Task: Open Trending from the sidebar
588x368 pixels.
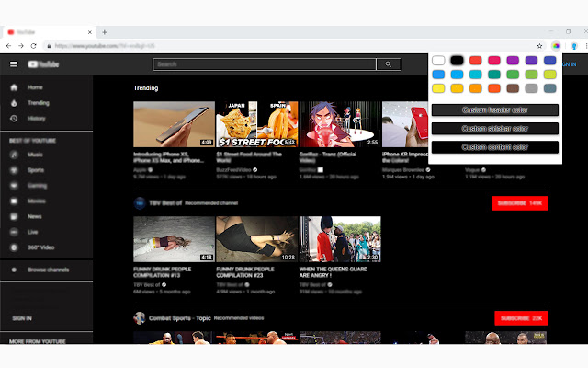Action: (38, 103)
